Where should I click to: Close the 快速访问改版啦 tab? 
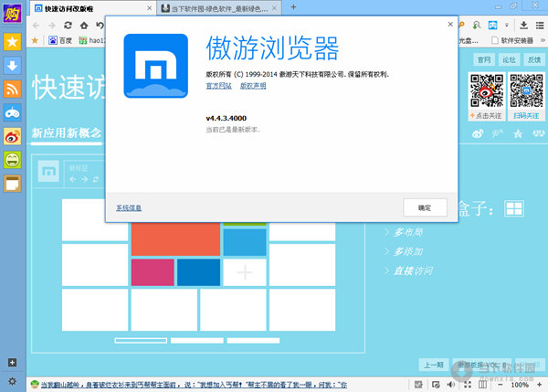149,8
